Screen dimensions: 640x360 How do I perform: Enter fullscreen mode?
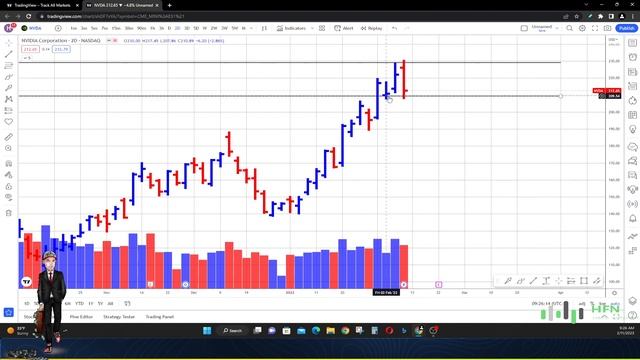coord(595,28)
